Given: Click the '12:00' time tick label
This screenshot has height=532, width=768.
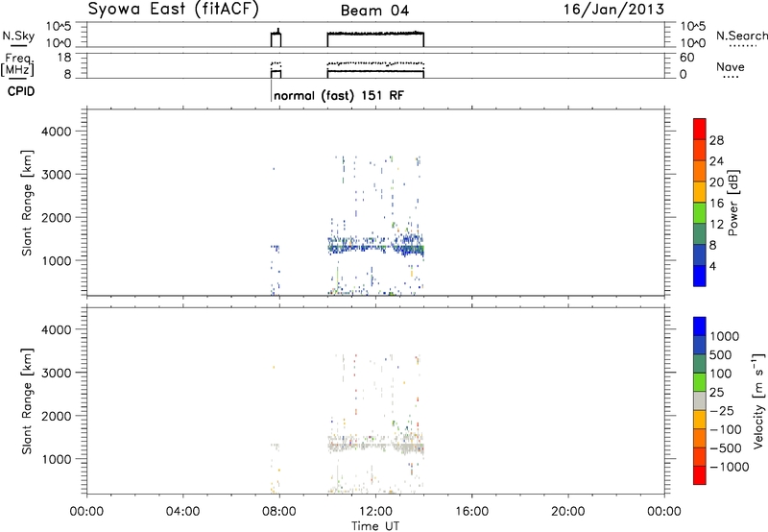Looking at the screenshot, I should [x=375, y=512].
